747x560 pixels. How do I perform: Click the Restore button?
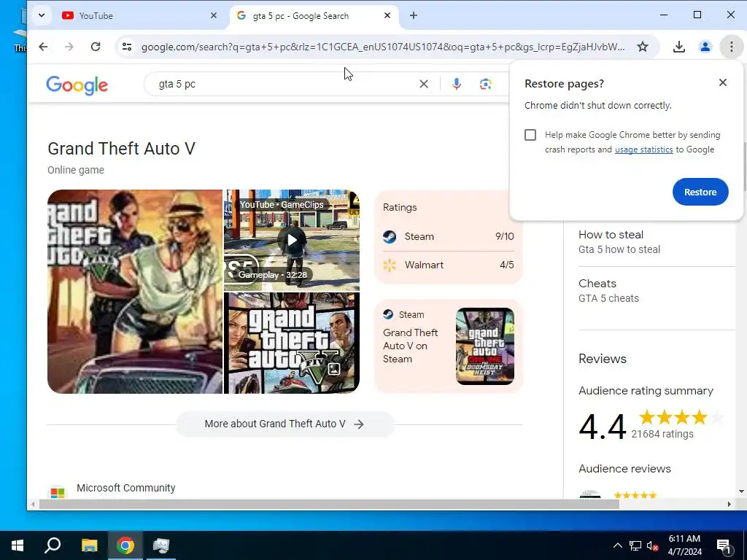[x=700, y=192]
